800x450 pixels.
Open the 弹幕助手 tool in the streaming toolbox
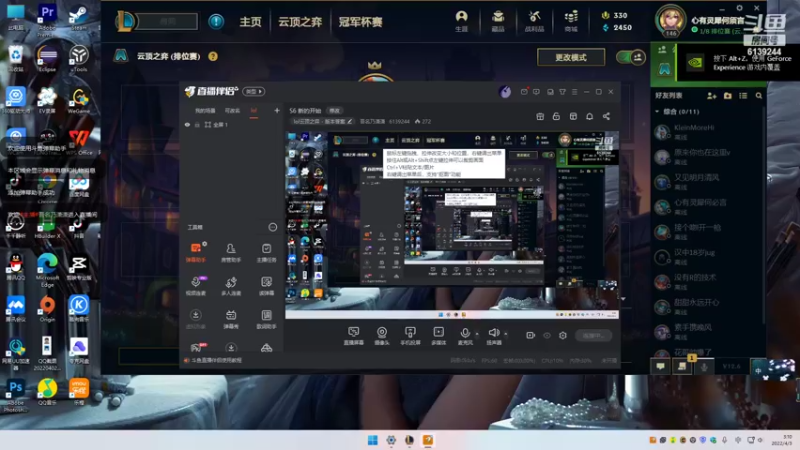195,252
